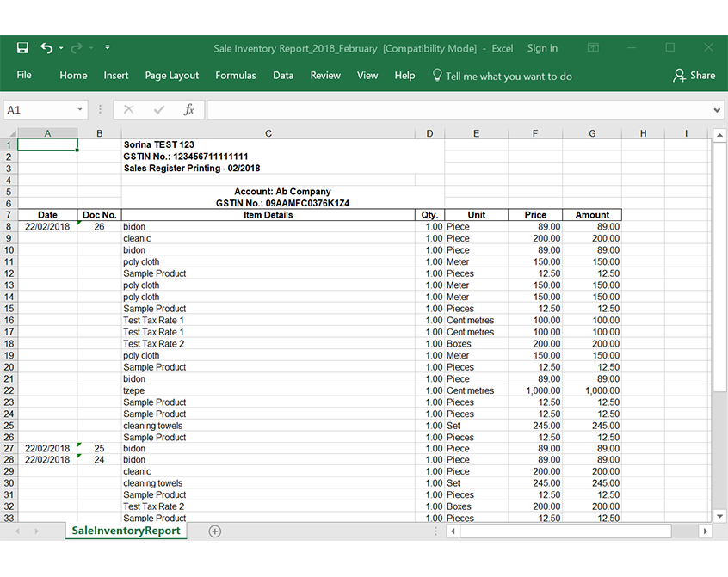728x577 pixels.
Task: Click the Redo arrow icon
Action: (77, 48)
